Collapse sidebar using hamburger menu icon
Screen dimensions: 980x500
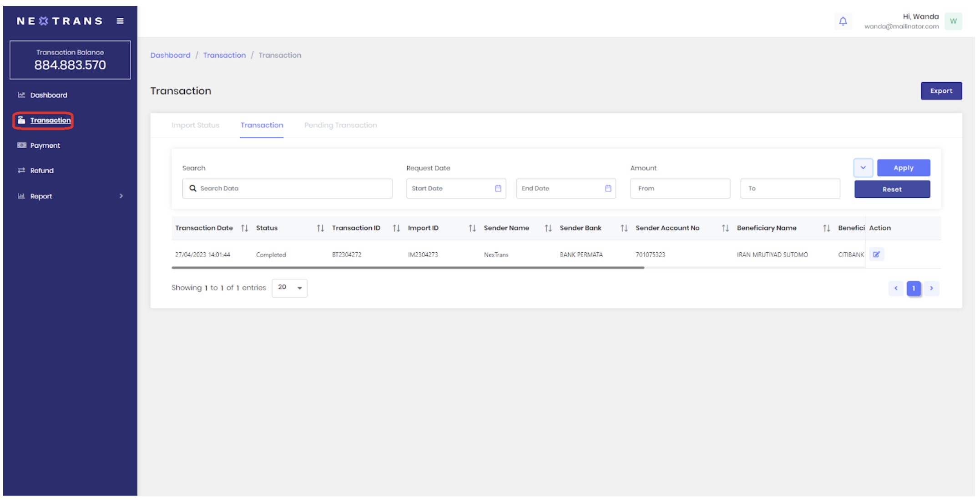(x=120, y=21)
